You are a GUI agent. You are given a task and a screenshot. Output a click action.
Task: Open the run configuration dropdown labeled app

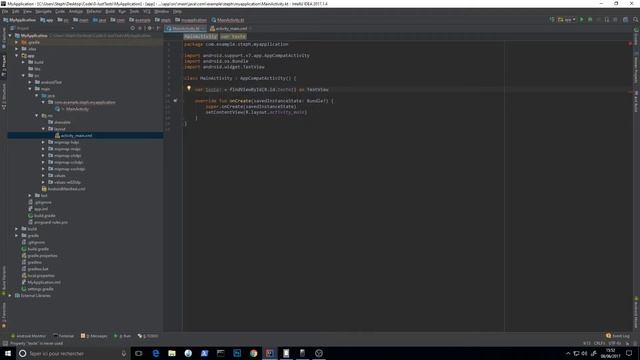point(567,20)
